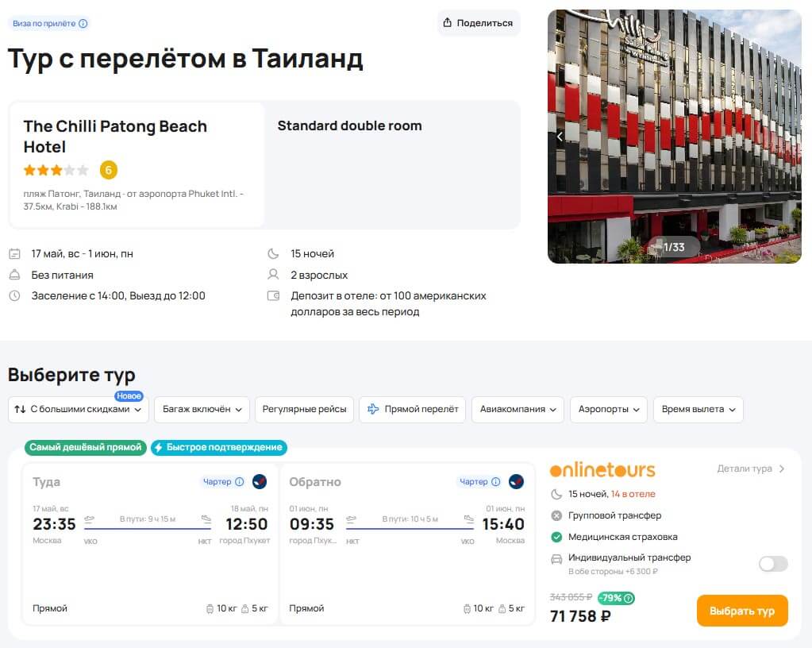Click the landing icon near 15:40 arrival
Image resolution: width=812 pixels, height=648 pixels.
coord(468,519)
